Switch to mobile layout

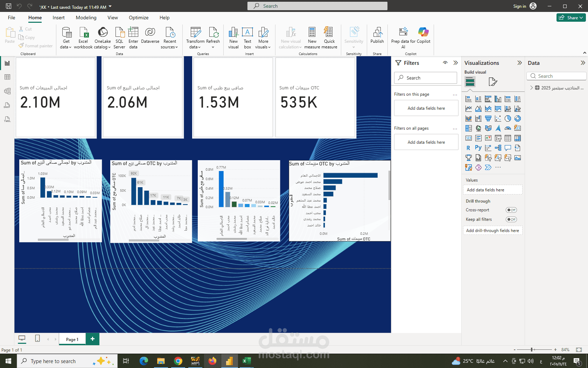tap(37, 339)
